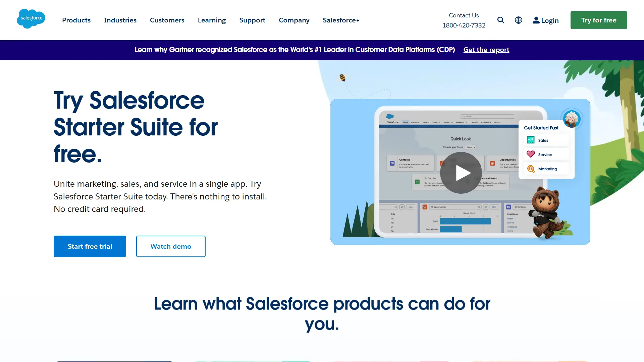Screen dimensions: 644x362
Task: Click the Sales chart icon in Get Started Fast
Action: [531, 140]
